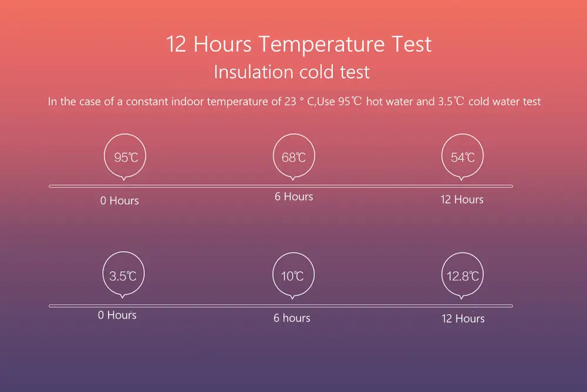Click the cold water timeline bar
This screenshot has width=587, height=392.
click(x=281, y=306)
